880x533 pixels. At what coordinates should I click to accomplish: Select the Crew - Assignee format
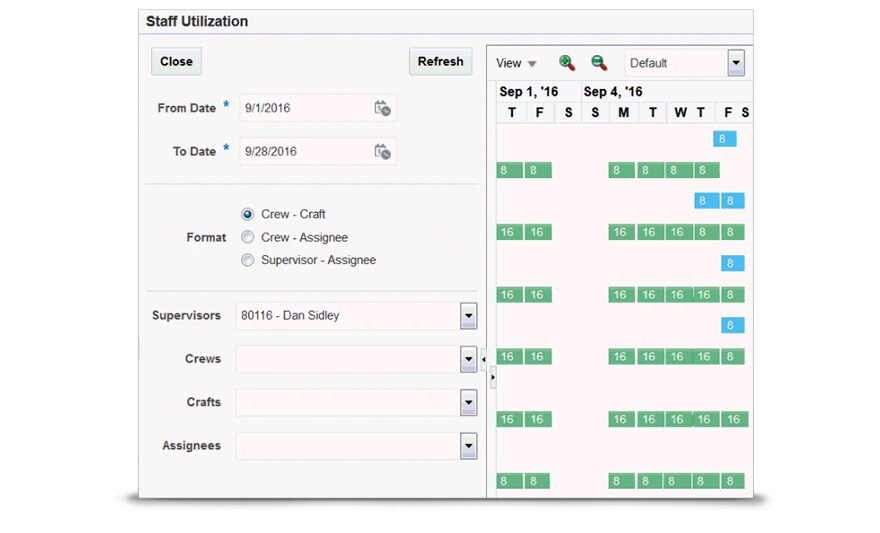248,237
